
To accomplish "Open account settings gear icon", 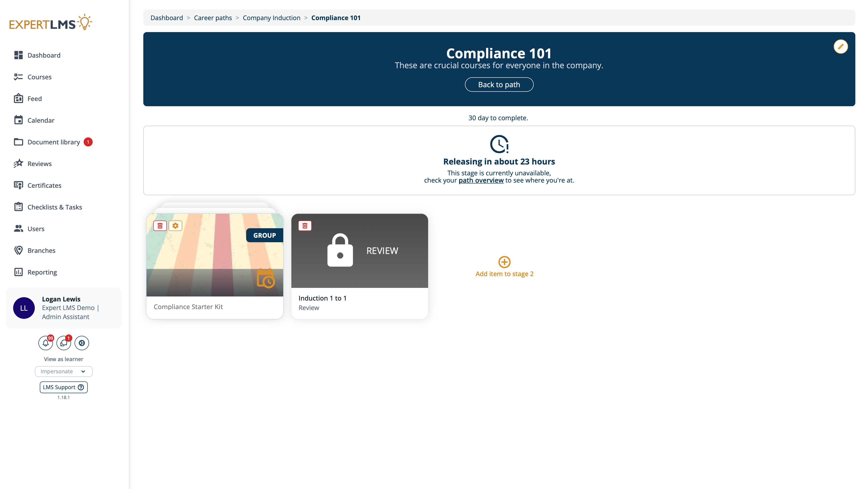I will click(x=82, y=343).
